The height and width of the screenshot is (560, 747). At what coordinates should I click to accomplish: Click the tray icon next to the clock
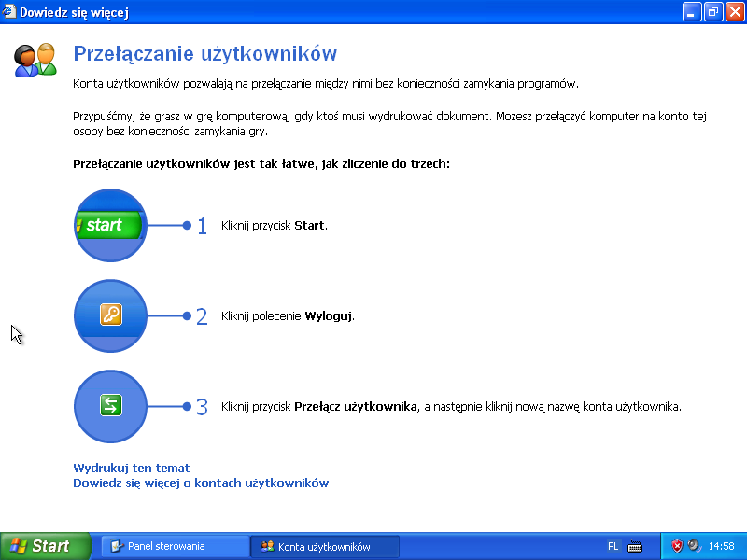[694, 546]
